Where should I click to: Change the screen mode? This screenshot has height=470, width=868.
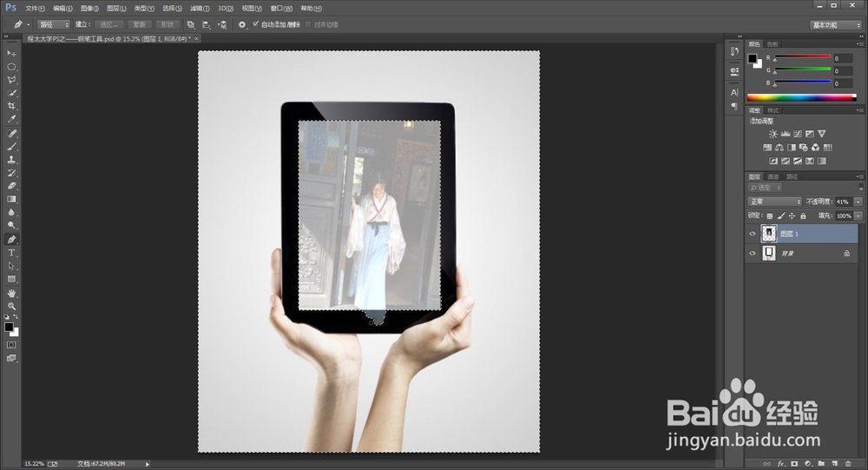tap(11, 358)
